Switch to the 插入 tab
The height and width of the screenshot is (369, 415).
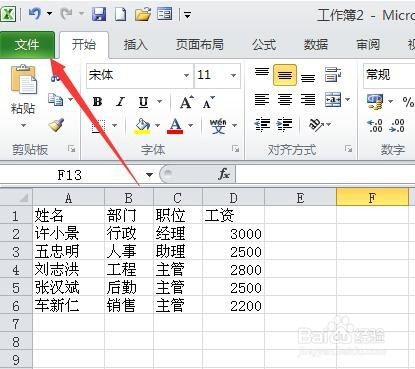pyautogui.click(x=136, y=45)
